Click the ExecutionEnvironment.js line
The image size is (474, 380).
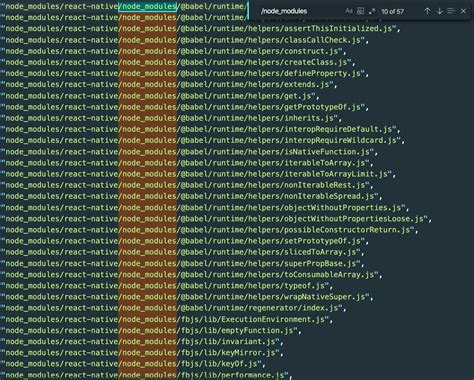click(x=167, y=319)
